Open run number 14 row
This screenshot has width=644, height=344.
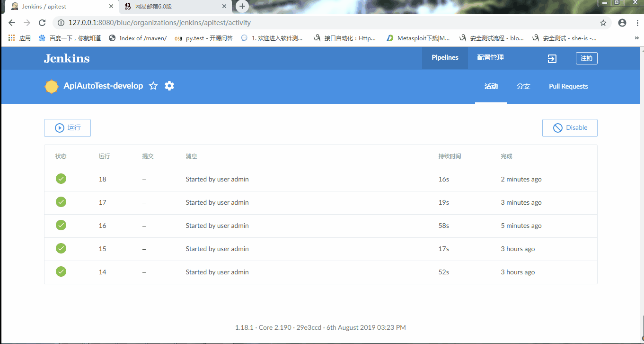(321, 272)
